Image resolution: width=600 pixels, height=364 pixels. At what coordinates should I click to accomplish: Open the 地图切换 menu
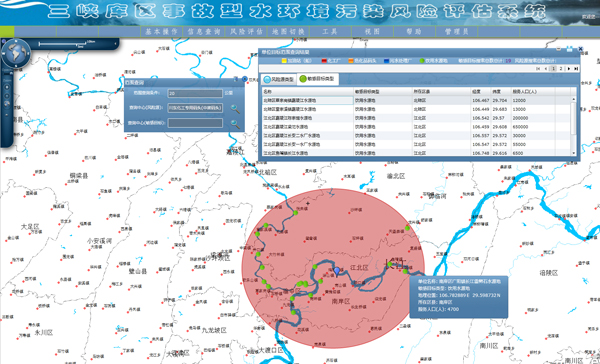click(288, 31)
